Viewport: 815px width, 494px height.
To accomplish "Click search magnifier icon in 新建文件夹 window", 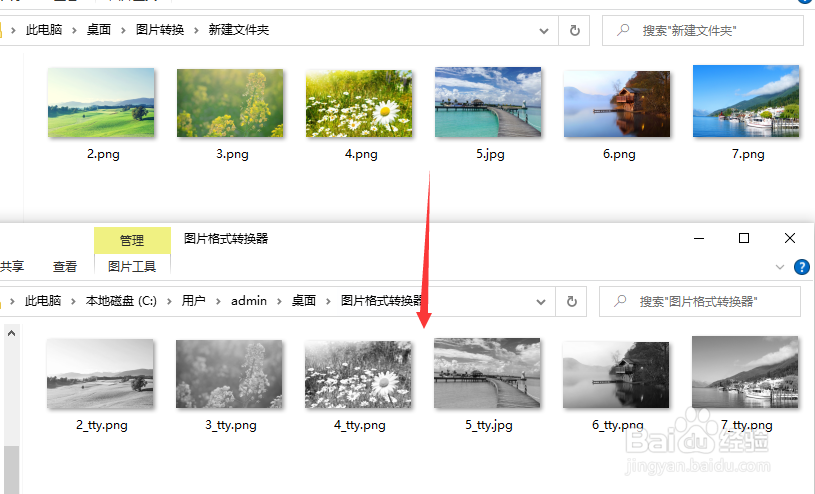I will tap(623, 30).
